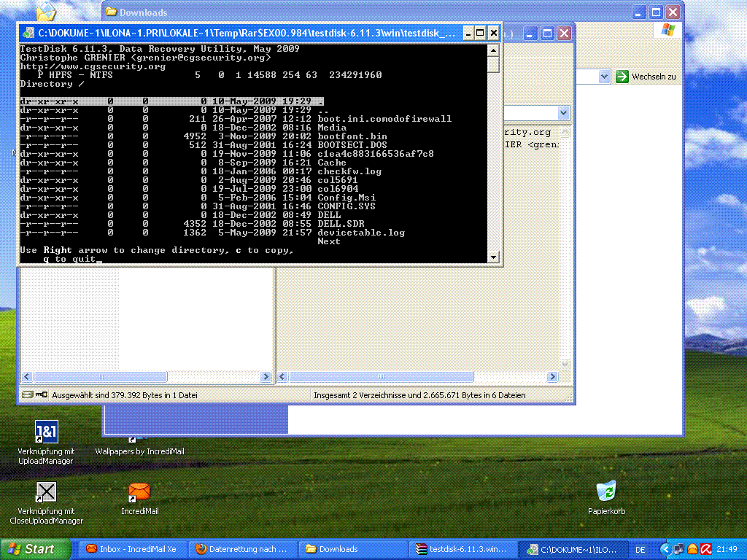Click the Insgesamt 2 Verzeichnisse status text

(x=419, y=395)
